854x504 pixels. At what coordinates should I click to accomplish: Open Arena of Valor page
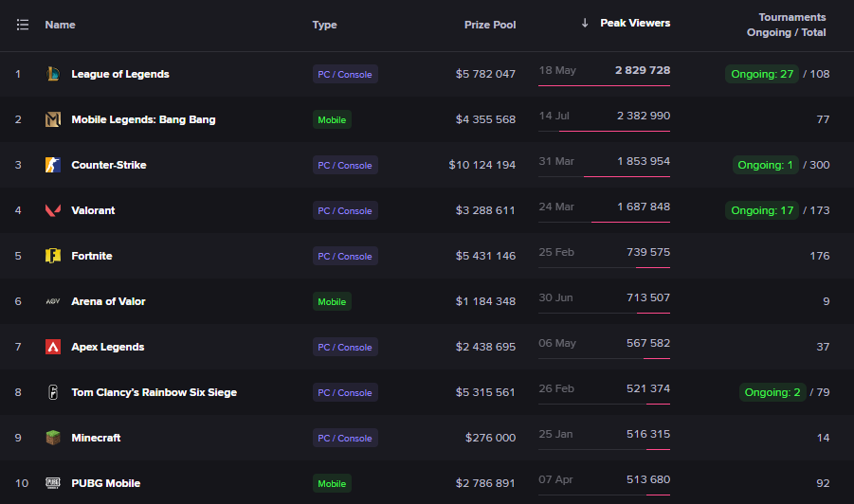[108, 301]
